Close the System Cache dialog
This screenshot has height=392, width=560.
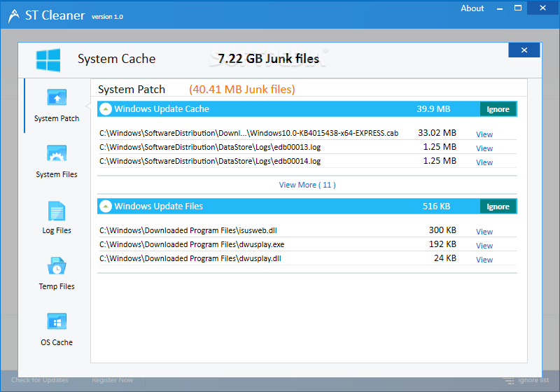coord(524,50)
